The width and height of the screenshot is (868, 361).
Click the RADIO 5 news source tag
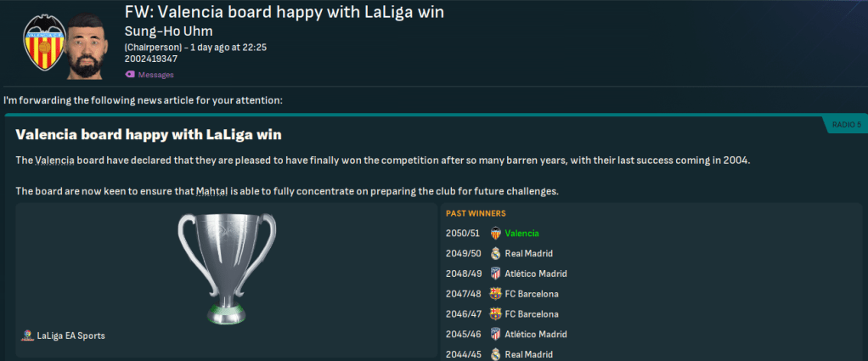point(845,125)
